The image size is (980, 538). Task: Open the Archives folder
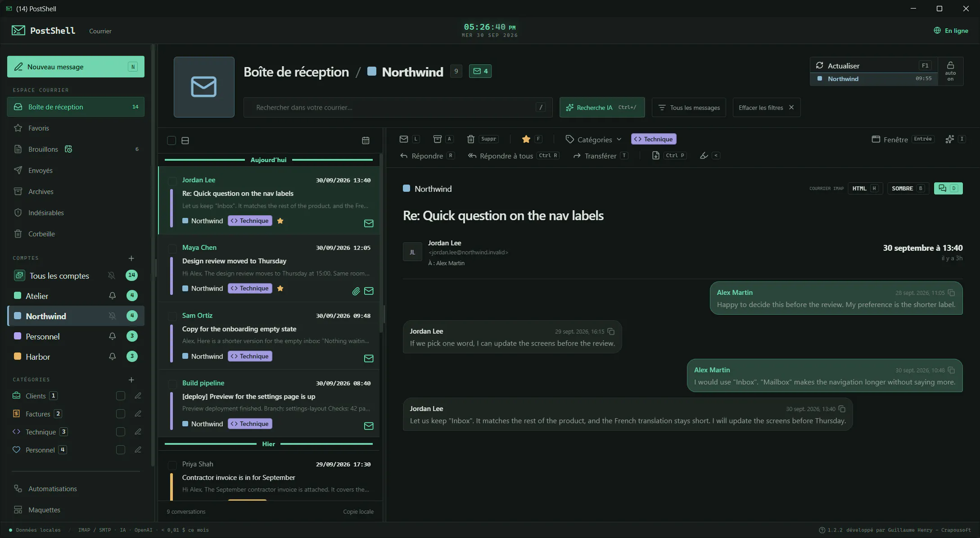(x=76, y=191)
